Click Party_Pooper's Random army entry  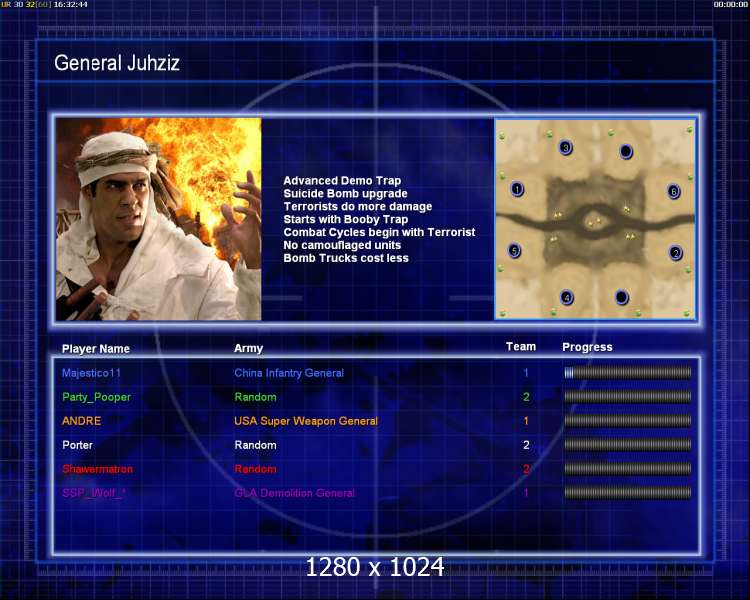pos(255,397)
